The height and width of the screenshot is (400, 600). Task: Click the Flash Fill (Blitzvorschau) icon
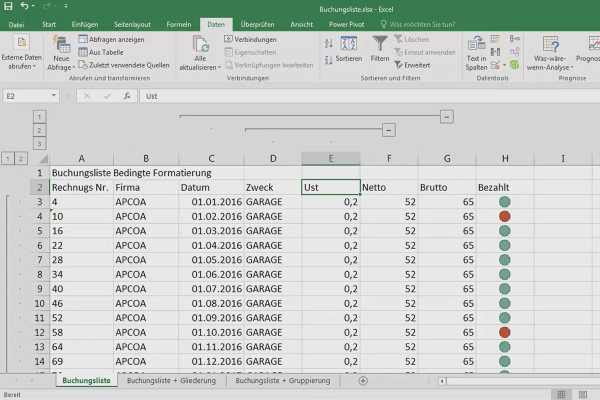point(495,39)
